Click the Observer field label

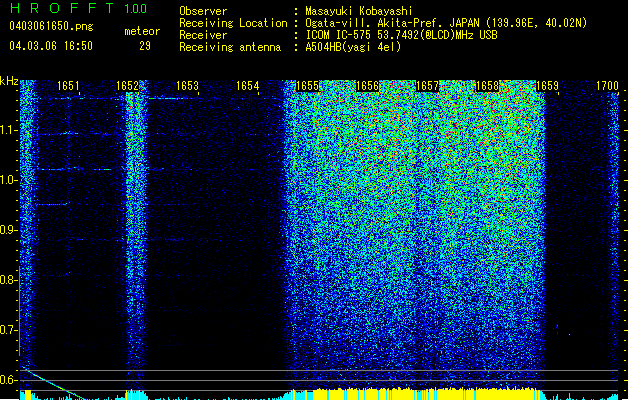203,11
